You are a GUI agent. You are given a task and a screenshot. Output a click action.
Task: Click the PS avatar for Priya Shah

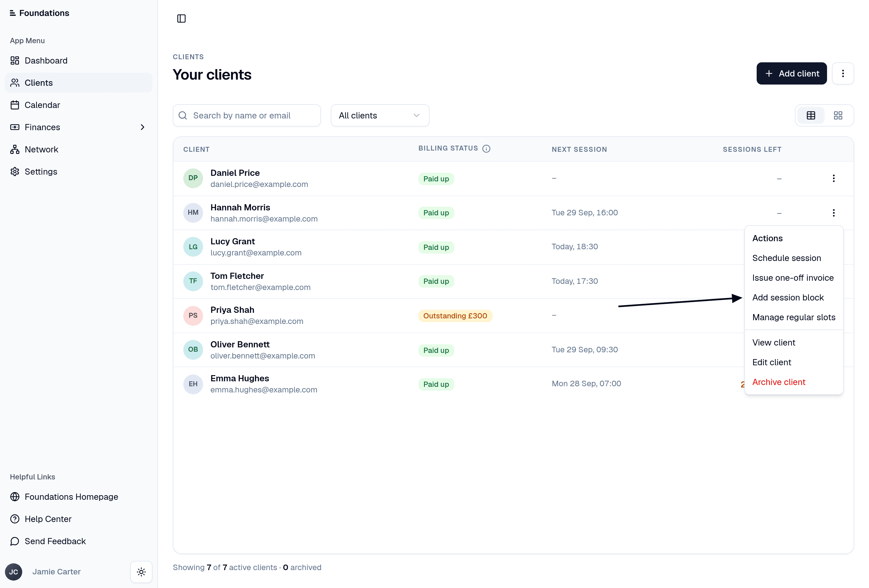pyautogui.click(x=193, y=316)
